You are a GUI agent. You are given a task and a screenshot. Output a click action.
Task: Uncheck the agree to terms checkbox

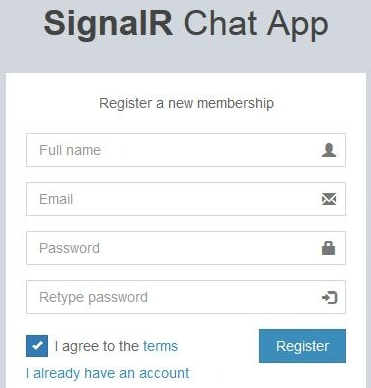[x=37, y=346]
